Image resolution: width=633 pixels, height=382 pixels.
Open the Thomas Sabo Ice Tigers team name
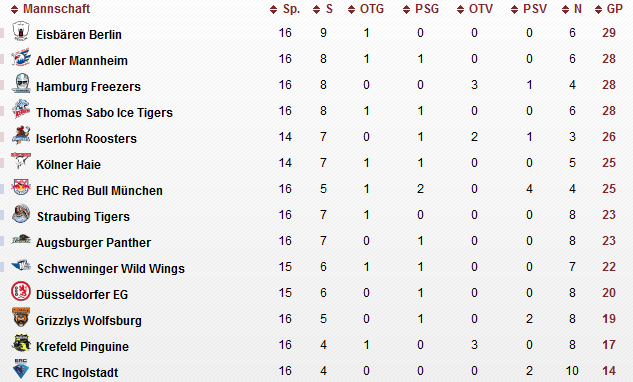tap(104, 113)
